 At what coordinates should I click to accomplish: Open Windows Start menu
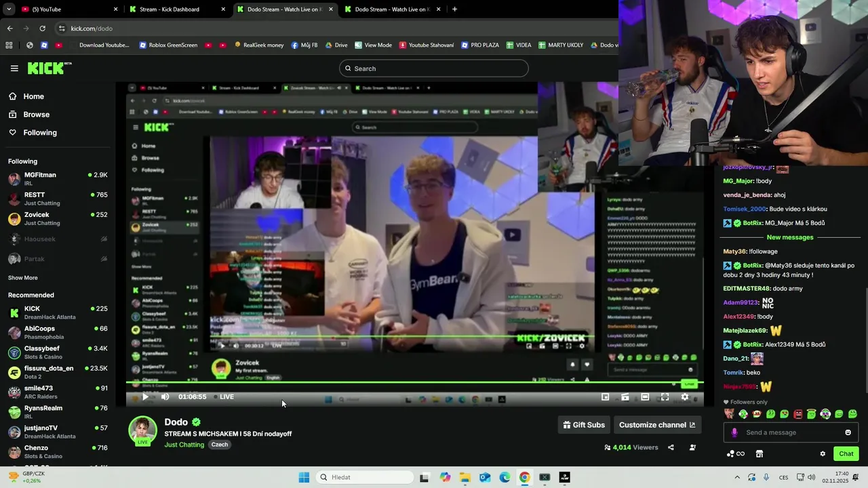click(304, 477)
